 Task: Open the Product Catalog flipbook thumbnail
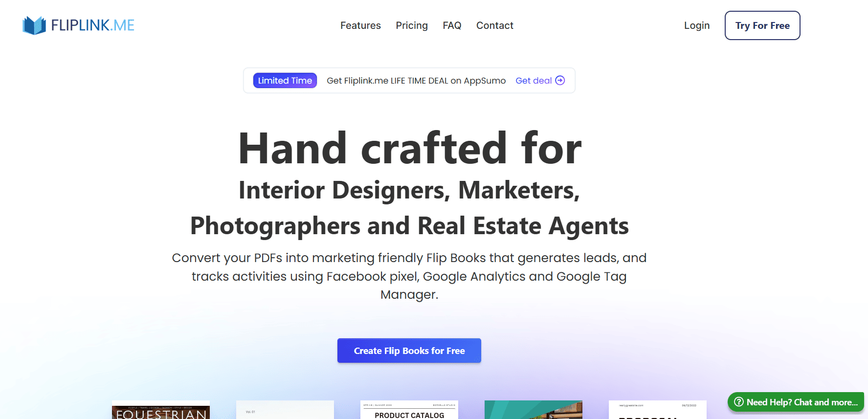409,410
